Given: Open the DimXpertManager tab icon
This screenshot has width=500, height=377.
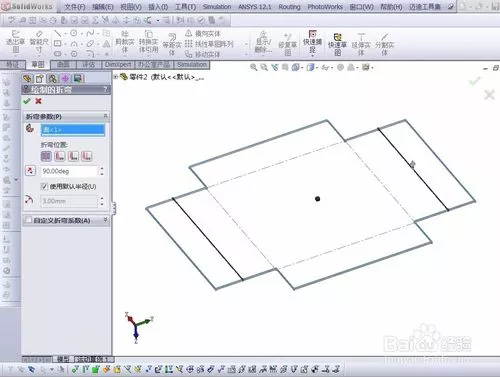Looking at the screenshot, I should tap(65, 79).
